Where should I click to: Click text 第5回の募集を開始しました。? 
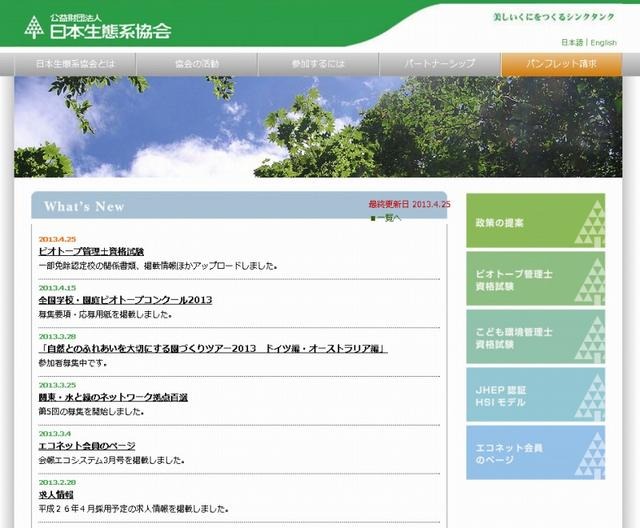(x=91, y=412)
